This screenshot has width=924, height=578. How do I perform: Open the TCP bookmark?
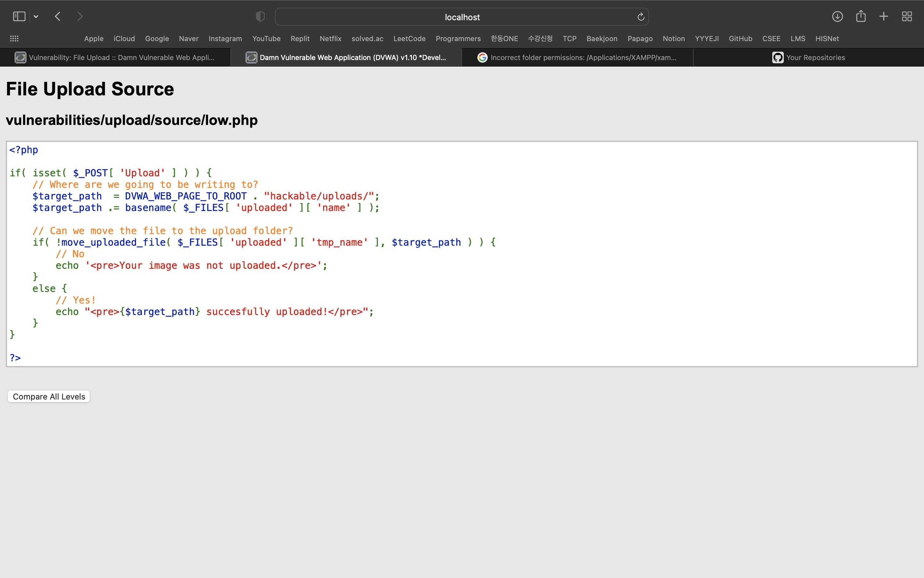569,39
